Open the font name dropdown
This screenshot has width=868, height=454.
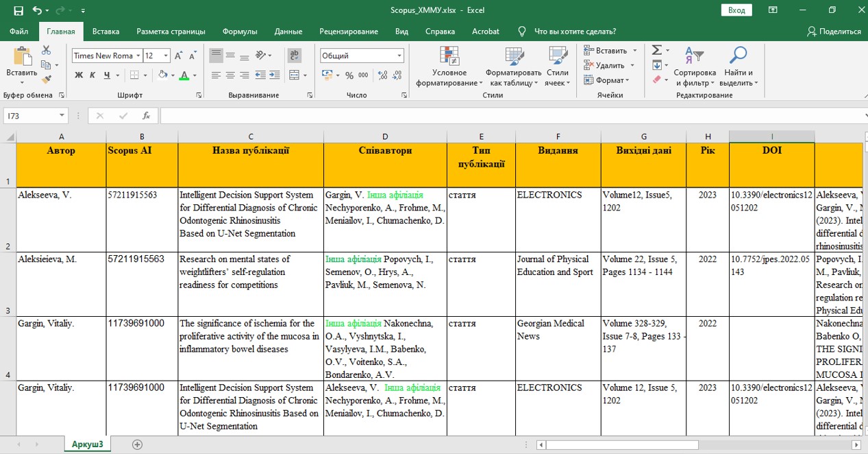(x=138, y=56)
